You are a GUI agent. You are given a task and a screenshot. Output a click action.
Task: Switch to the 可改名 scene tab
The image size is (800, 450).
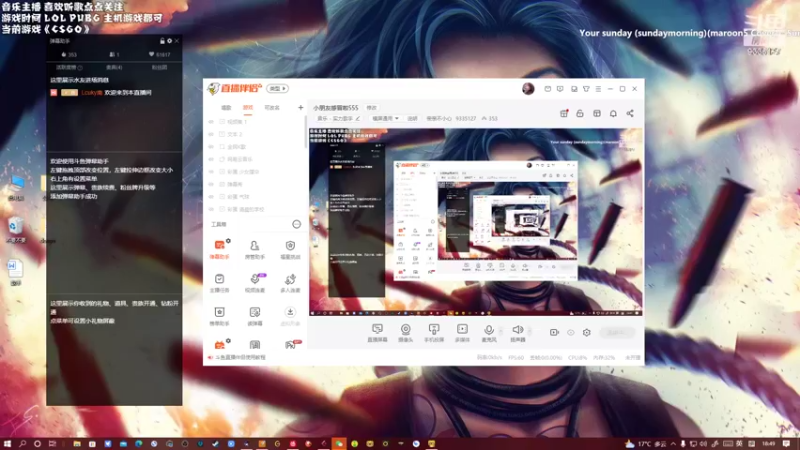(272, 108)
